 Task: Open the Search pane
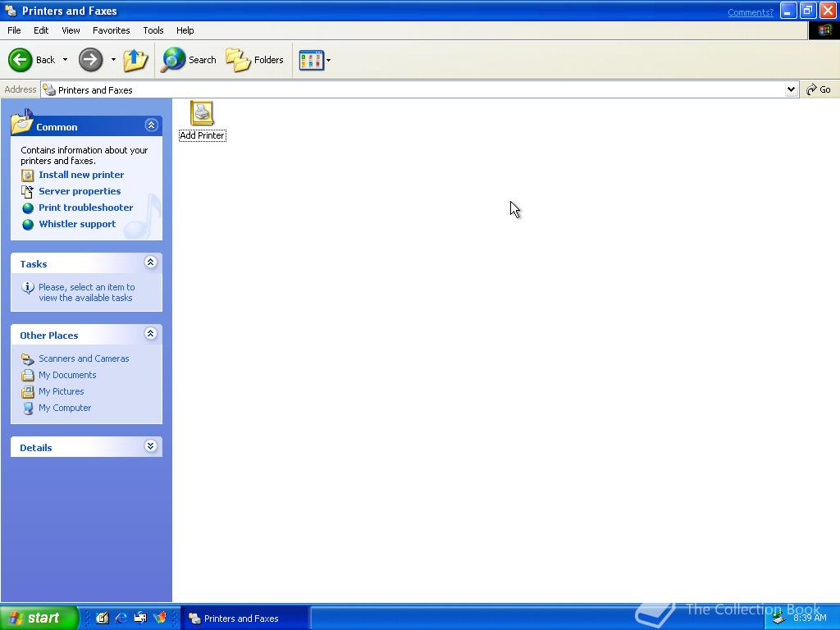pos(189,59)
